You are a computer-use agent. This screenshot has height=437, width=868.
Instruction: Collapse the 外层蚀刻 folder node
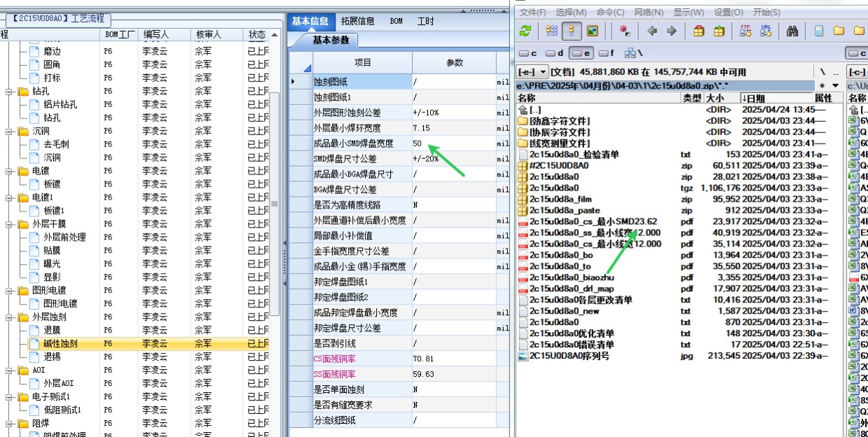[x=9, y=317]
